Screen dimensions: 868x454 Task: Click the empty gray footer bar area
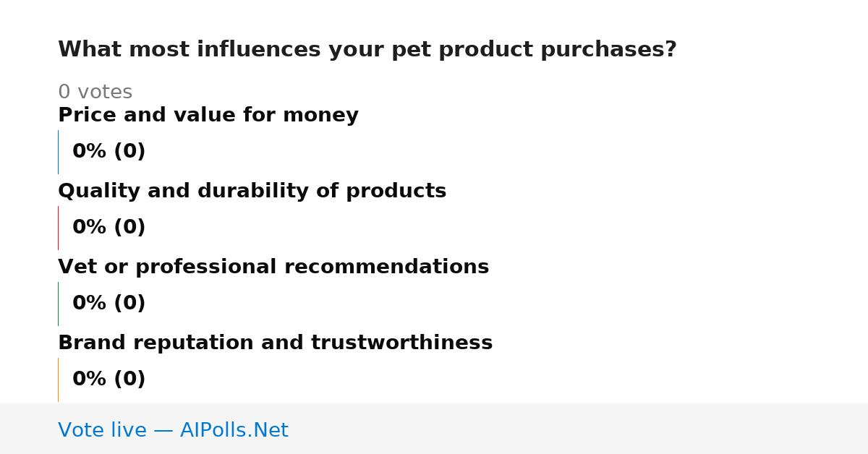point(579,429)
